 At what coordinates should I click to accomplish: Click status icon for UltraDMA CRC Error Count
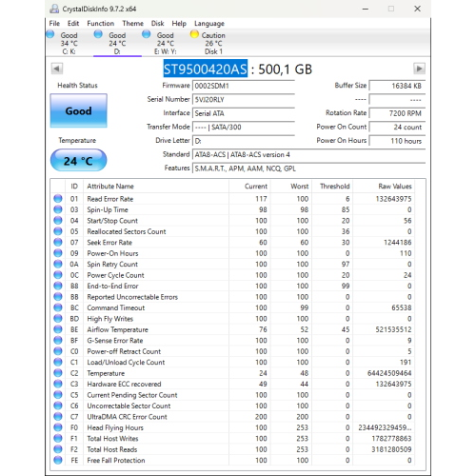coord(58,417)
